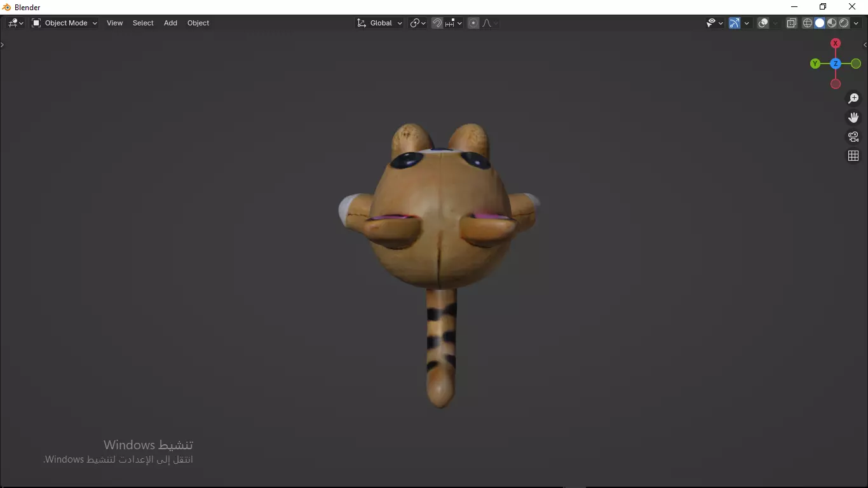Screen dimensions: 868x488
Task: Toggle proportional editing
Action: coord(473,23)
